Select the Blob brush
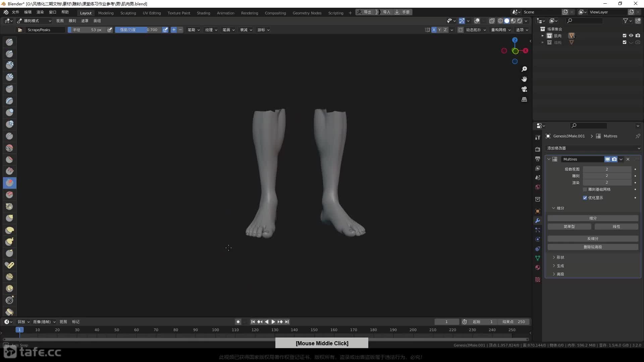The height and width of the screenshot is (362, 644). pyautogui.click(x=9, y=124)
